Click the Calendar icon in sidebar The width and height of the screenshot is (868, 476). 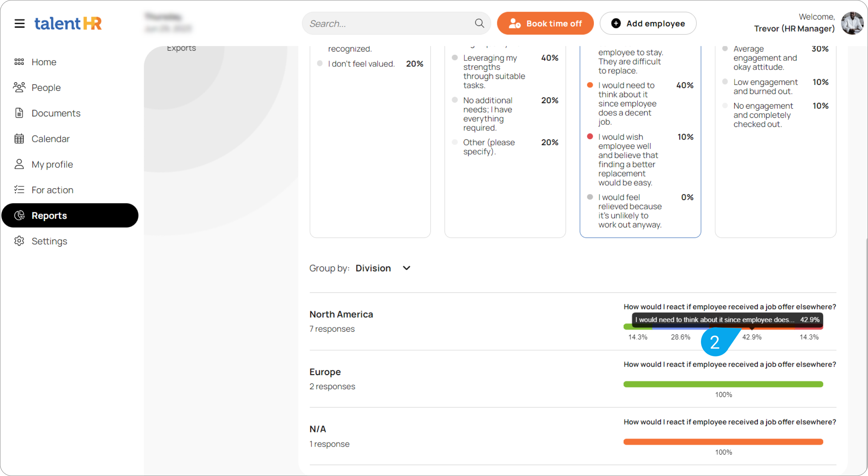click(19, 139)
